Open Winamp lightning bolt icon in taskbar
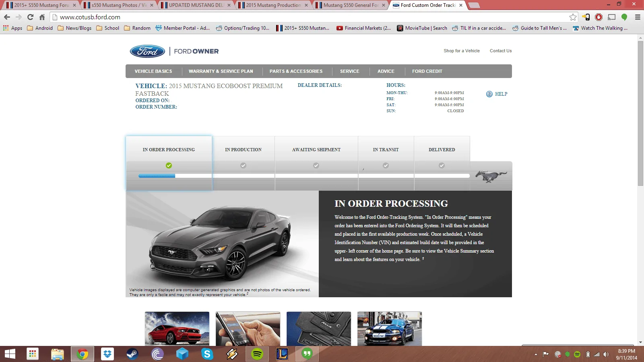 (x=232, y=354)
